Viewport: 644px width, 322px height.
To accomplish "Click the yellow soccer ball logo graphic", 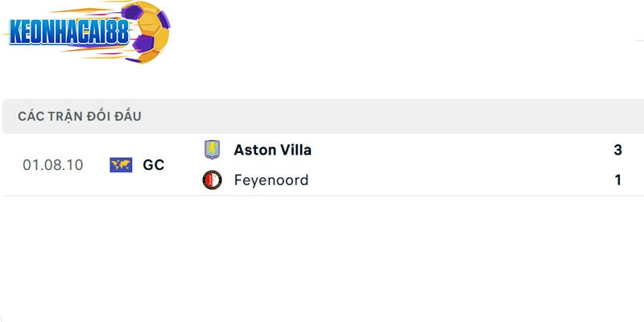I will pos(147,32).
